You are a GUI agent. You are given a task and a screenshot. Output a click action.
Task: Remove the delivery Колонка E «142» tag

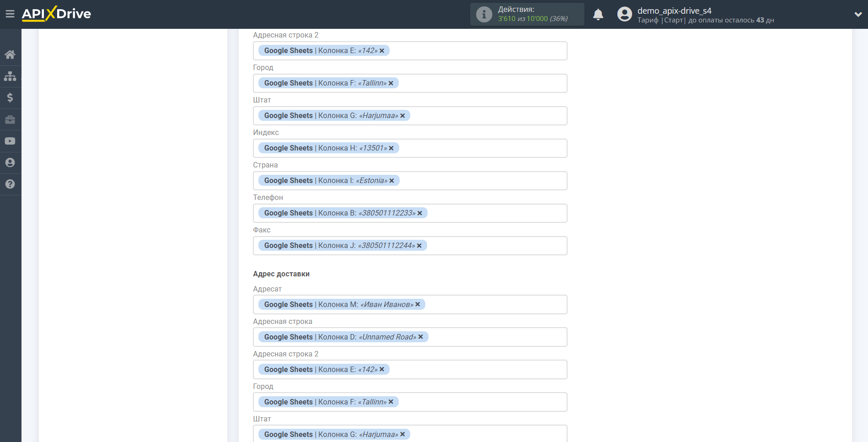tap(382, 369)
